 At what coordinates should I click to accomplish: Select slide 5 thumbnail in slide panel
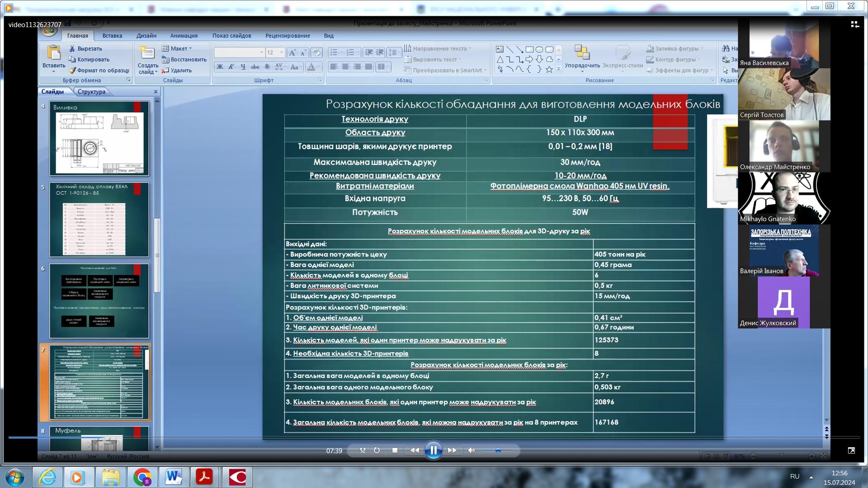tap(99, 220)
